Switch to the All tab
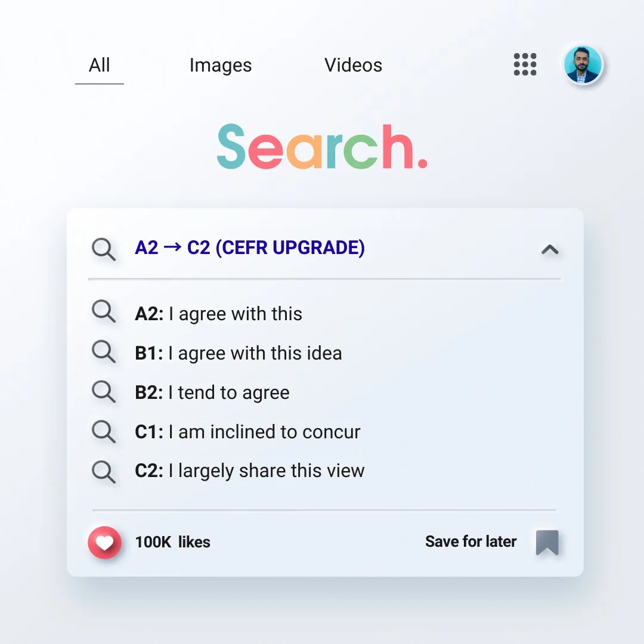Viewport: 644px width, 644px height. 99,65
